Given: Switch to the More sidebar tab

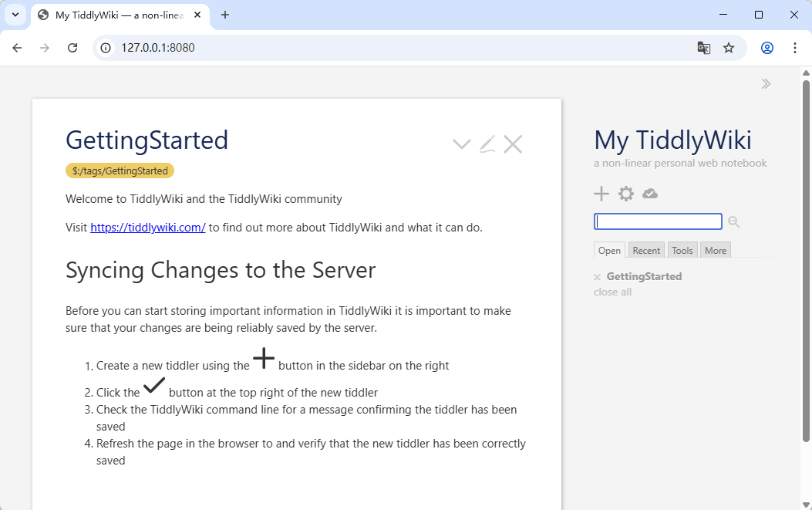Looking at the screenshot, I should click(x=716, y=250).
